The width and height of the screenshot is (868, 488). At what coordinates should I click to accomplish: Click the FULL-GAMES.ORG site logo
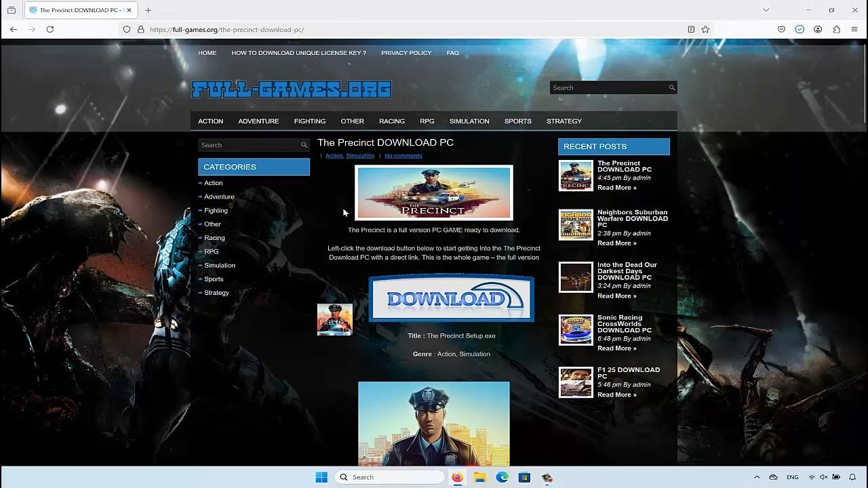292,89
